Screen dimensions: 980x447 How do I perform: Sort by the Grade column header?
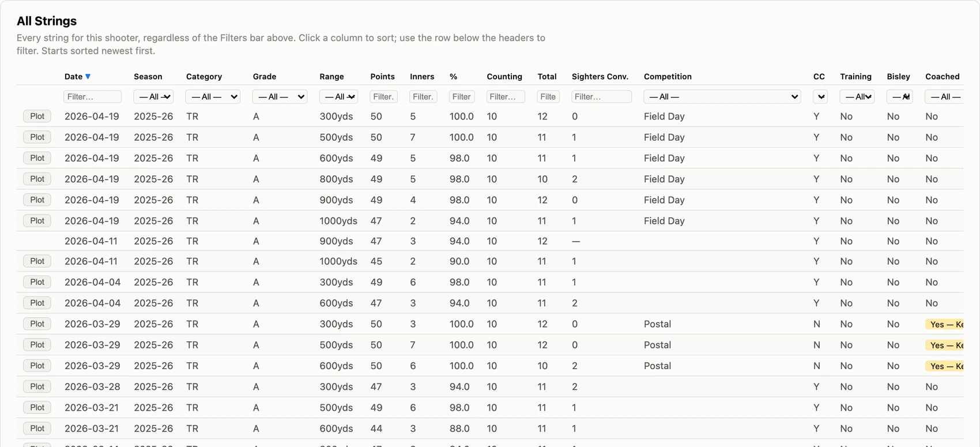tap(265, 77)
